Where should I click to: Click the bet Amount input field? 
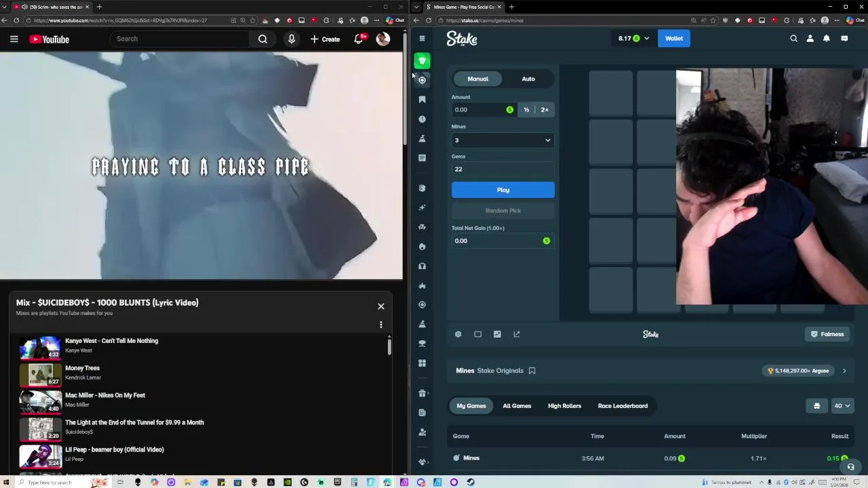[483, 110]
